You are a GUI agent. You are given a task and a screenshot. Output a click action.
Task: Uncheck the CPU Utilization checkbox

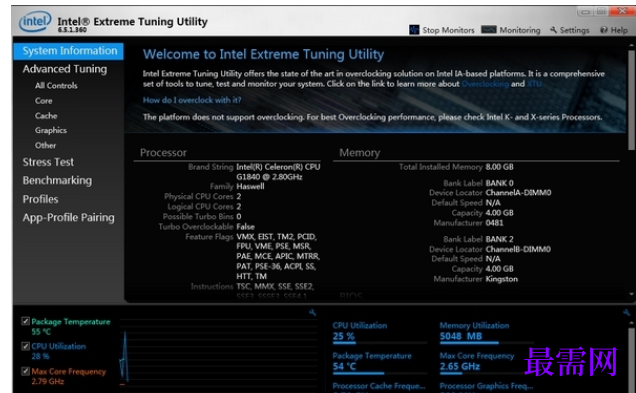tap(26, 346)
